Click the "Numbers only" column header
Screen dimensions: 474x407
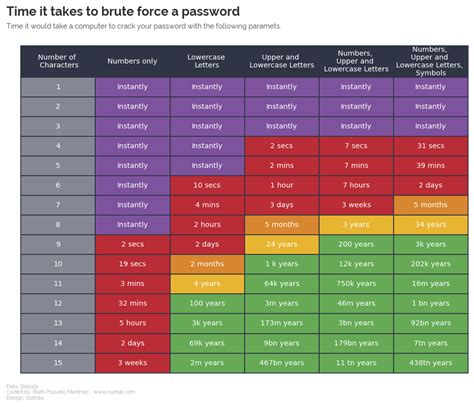click(x=132, y=61)
